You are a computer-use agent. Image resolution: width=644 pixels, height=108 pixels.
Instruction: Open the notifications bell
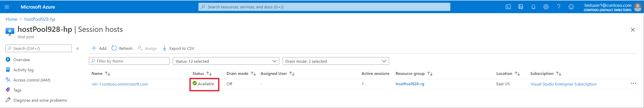[533, 7]
